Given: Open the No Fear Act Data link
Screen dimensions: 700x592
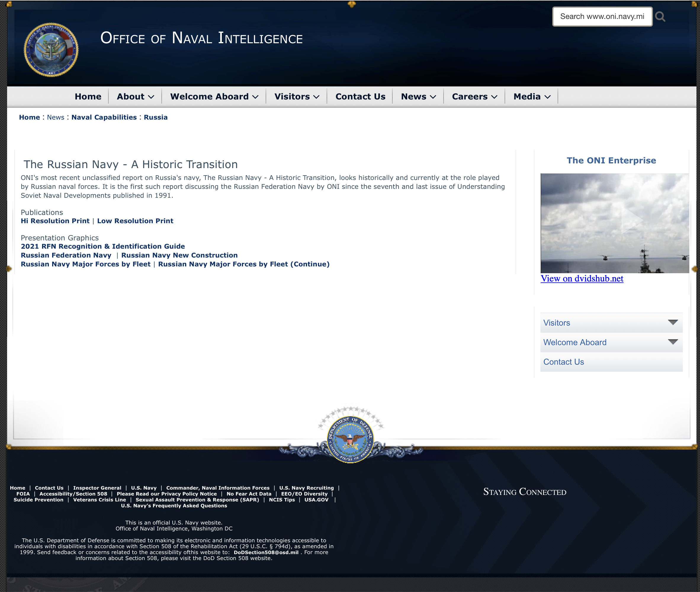Looking at the screenshot, I should (x=249, y=494).
